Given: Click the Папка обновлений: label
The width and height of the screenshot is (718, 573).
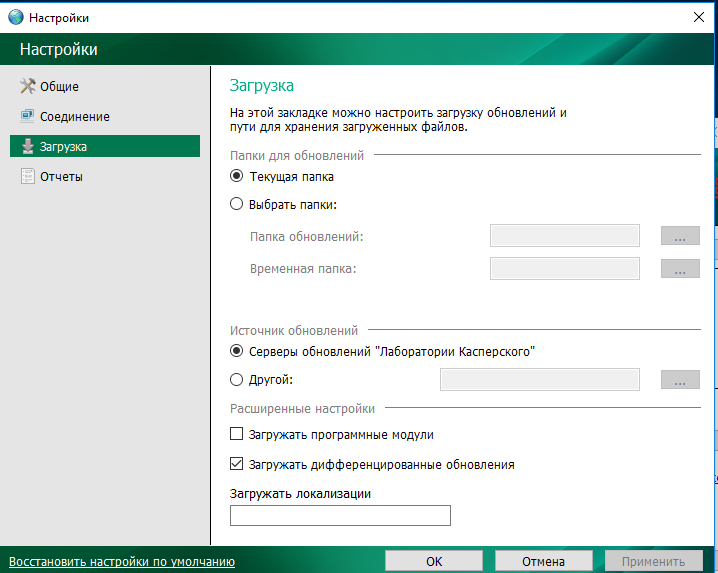Looking at the screenshot, I should click(306, 237).
